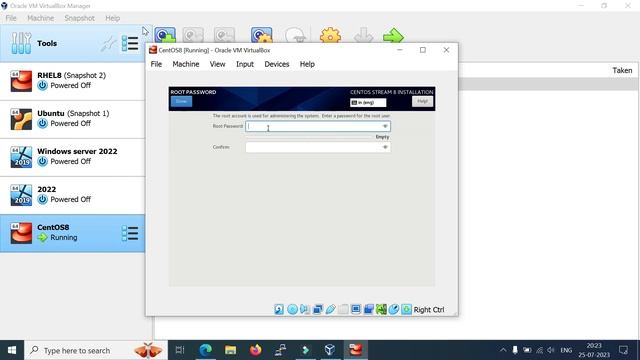This screenshot has width=640, height=360.
Task: Click the green recording status icon
Action: click(381, 309)
